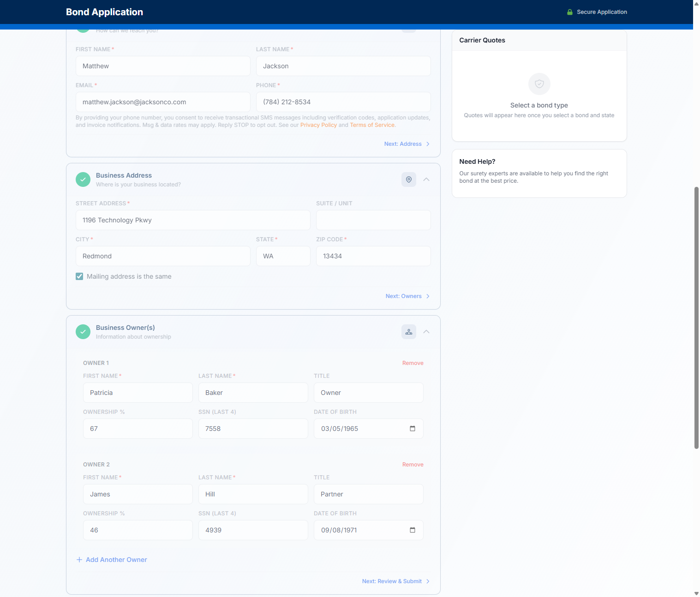This screenshot has width=700, height=597.
Task: Uncheck Mailing address is the same
Action: click(79, 276)
